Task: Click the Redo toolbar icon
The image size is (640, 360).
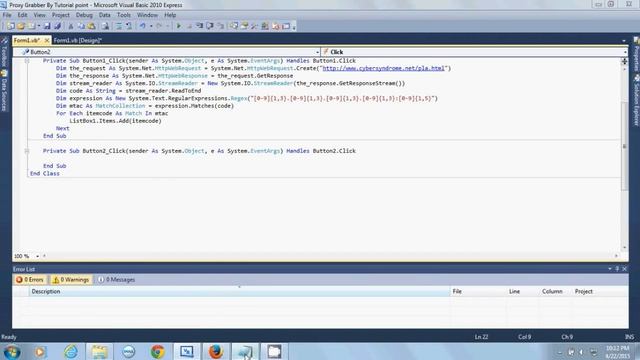Action: point(159,26)
